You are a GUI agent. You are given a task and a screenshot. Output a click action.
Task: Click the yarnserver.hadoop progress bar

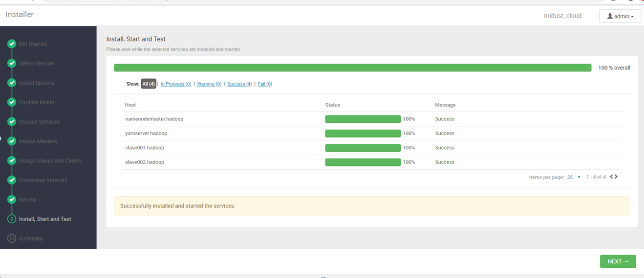363,133
